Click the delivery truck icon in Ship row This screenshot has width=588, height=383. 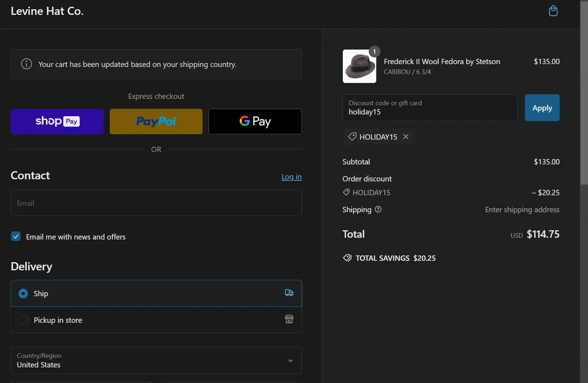[289, 293]
